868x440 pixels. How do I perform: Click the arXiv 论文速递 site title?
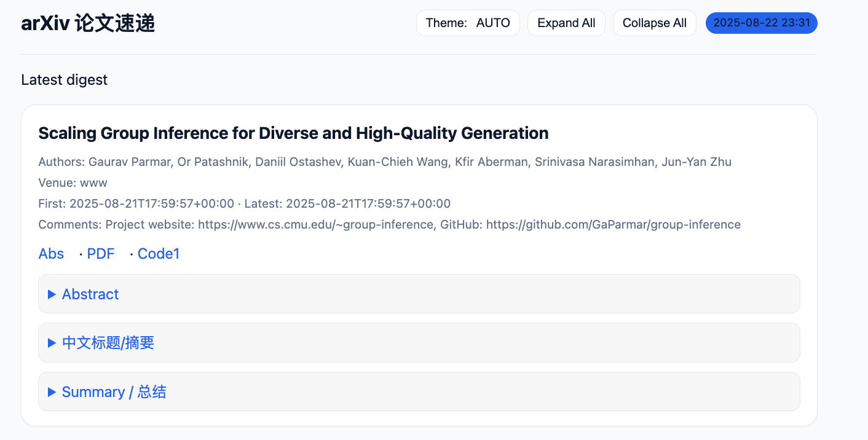tap(88, 23)
